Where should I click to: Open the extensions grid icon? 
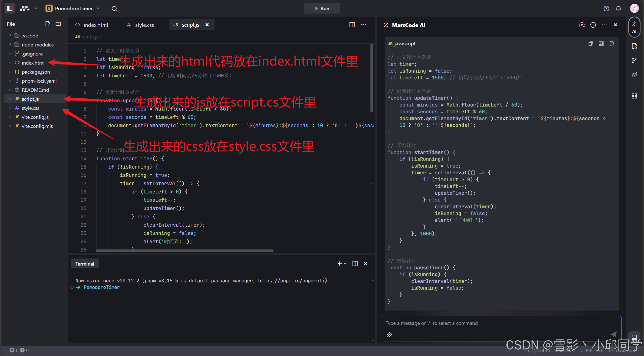[x=634, y=96]
